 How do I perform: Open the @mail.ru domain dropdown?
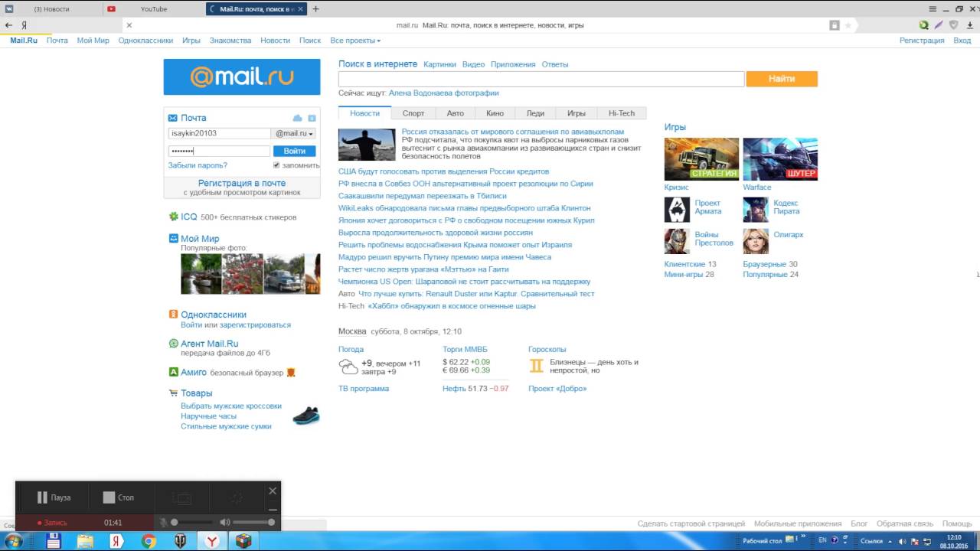tap(295, 133)
